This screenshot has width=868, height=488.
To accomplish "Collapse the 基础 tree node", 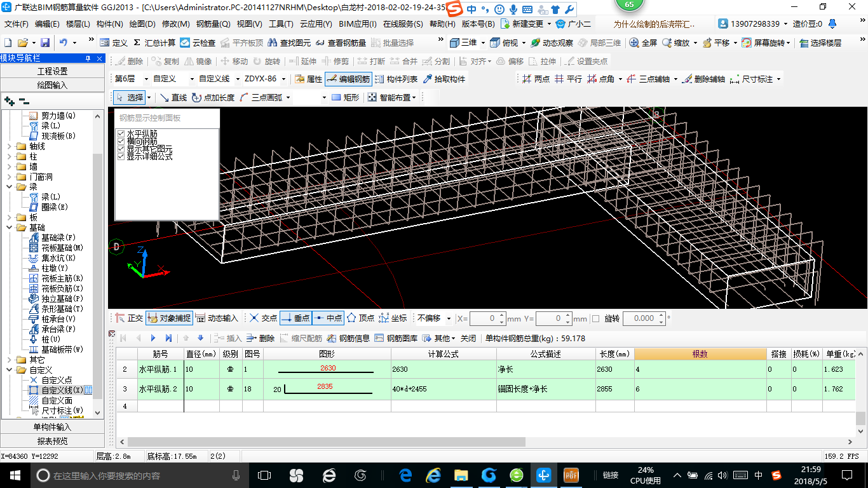I will click(10, 227).
